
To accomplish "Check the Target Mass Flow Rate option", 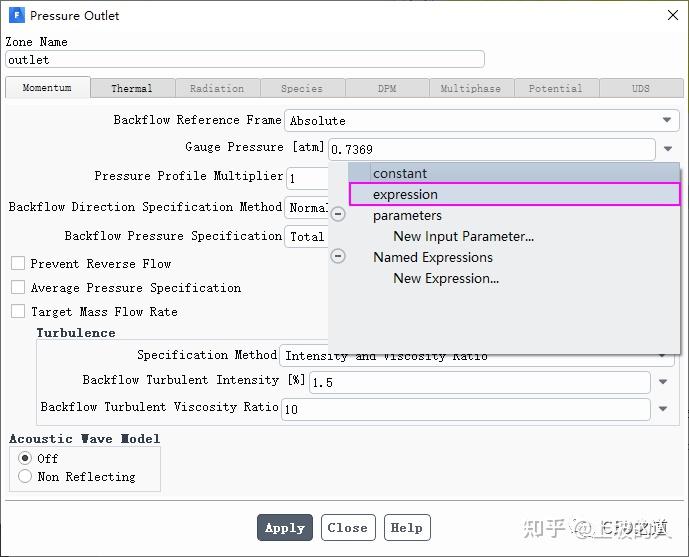I will pyautogui.click(x=18, y=312).
